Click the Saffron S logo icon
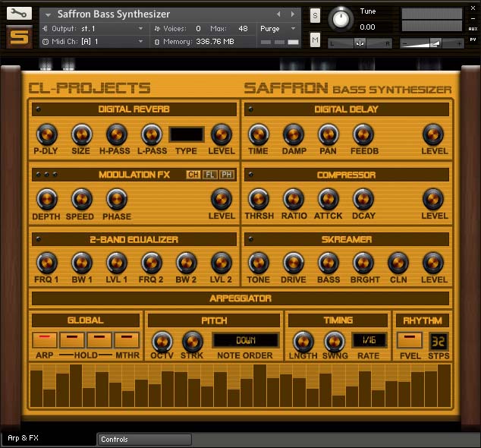This screenshot has width=481, height=448. click(19, 37)
